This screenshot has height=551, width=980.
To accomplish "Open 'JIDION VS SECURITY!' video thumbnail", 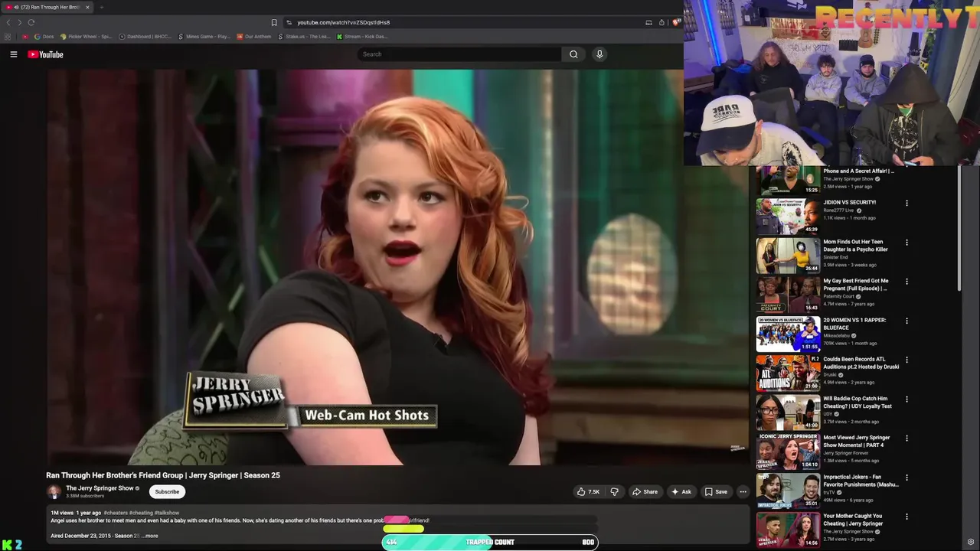I will 788,217.
